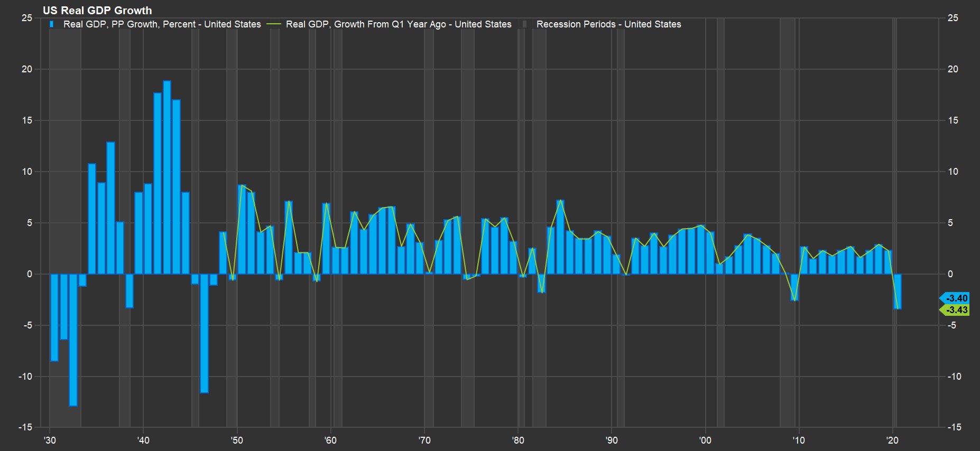
Task: Click the green -3.43 value tag
Action: click(x=954, y=310)
